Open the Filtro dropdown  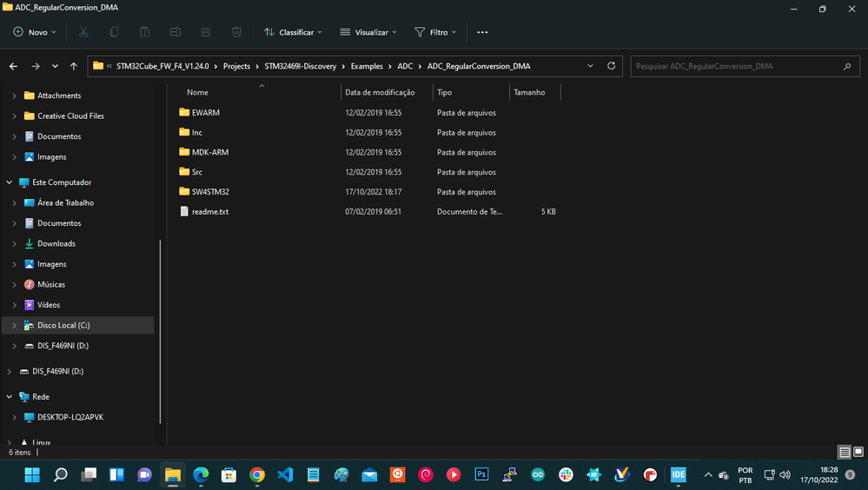(435, 32)
